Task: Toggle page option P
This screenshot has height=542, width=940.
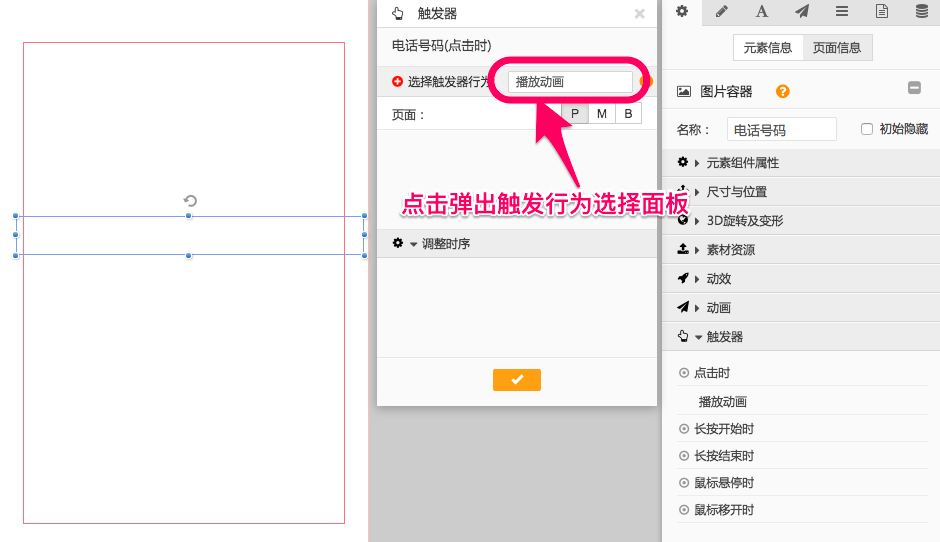Action: [x=574, y=113]
